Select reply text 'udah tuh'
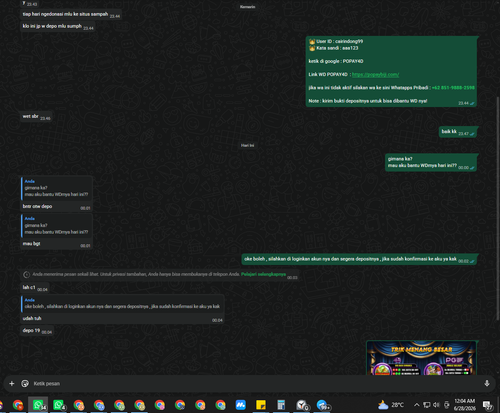This screenshot has width=500, height=413. 32,318
